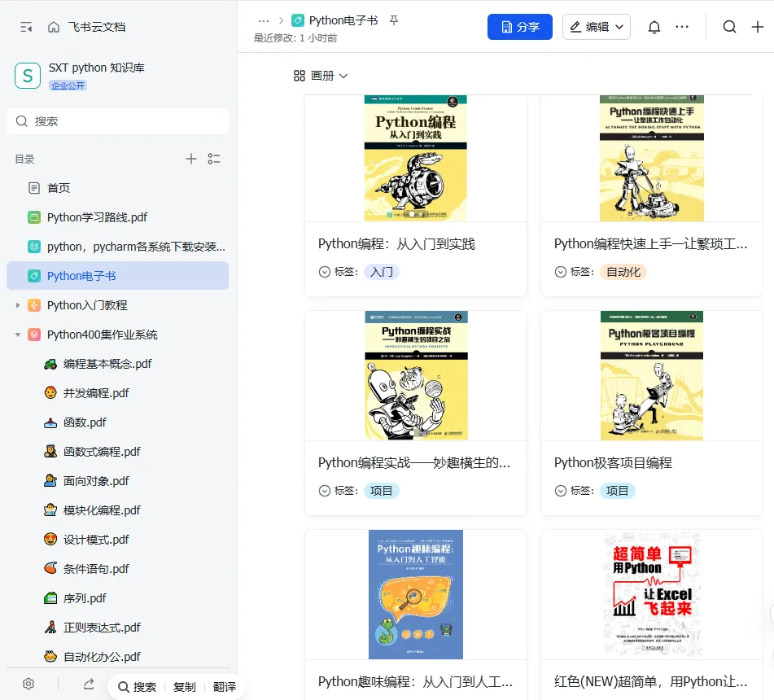
Task: Click the Python学习路线.pdf green icon
Action: coord(34,217)
